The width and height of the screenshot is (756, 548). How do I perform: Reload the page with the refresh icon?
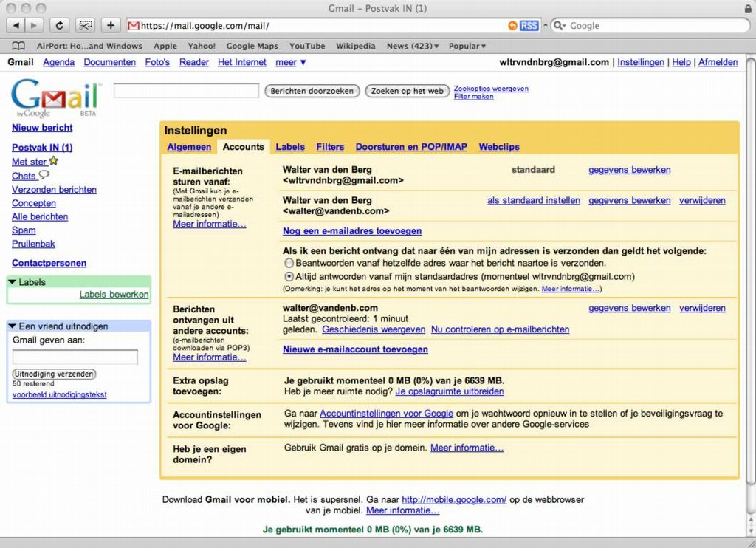click(x=59, y=25)
